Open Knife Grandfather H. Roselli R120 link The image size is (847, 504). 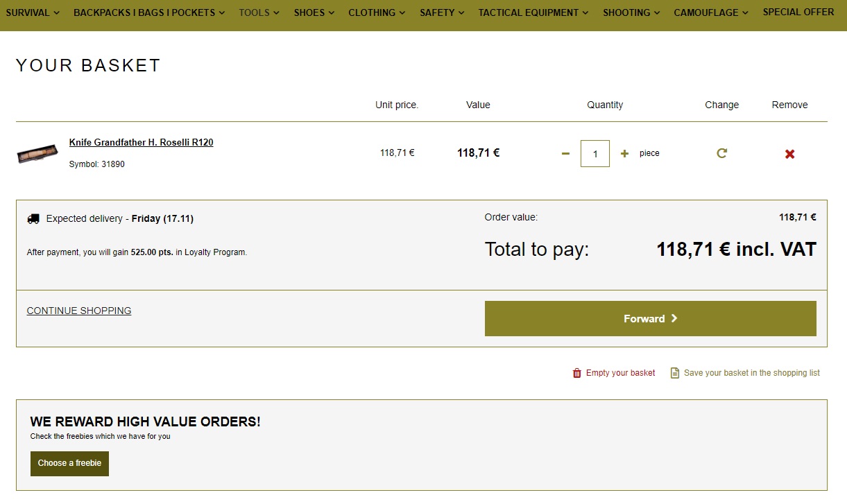click(x=142, y=142)
